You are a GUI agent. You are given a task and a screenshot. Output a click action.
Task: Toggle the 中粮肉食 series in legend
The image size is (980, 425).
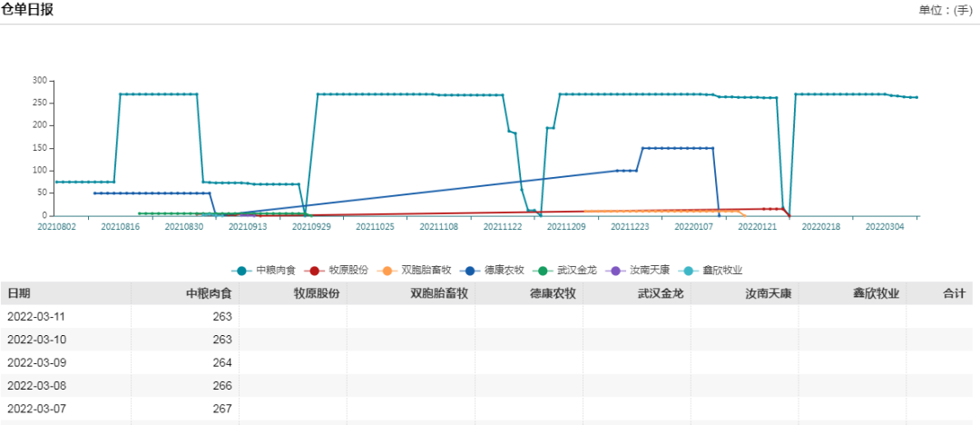click(x=265, y=271)
